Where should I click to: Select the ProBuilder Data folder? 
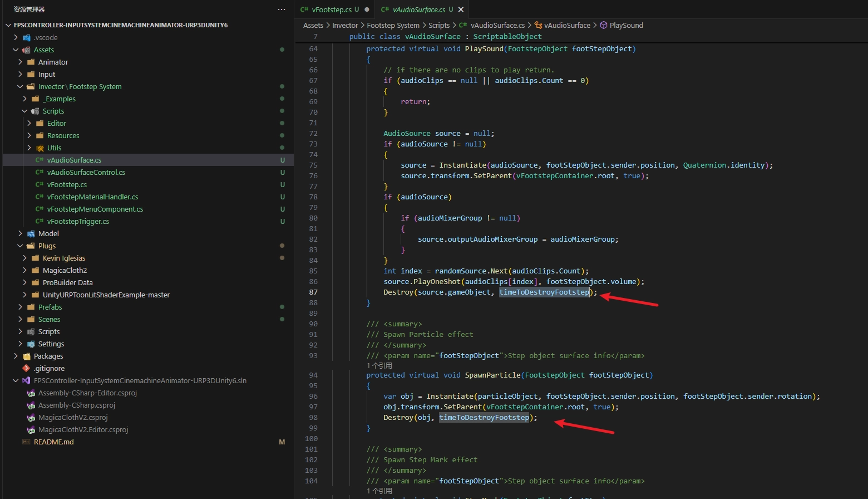(68, 282)
